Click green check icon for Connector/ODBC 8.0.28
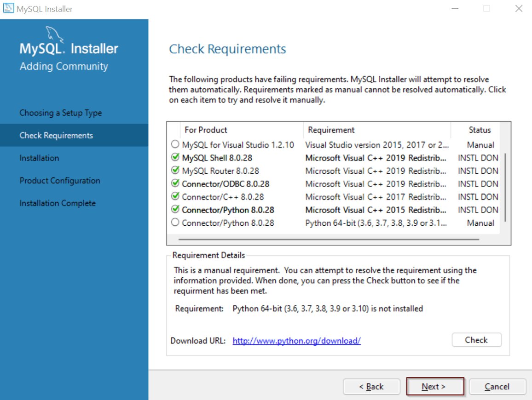Screen dimensions: 532x400 [175, 183]
